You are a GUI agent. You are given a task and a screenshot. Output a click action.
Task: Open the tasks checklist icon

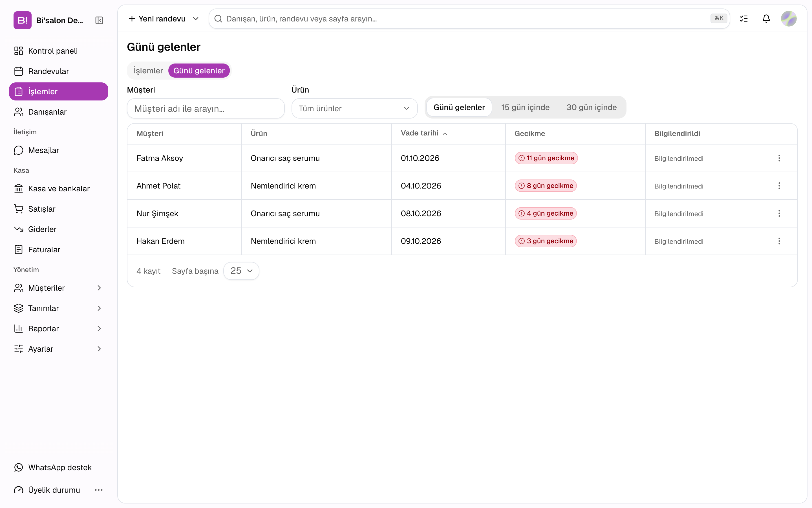tap(743, 19)
